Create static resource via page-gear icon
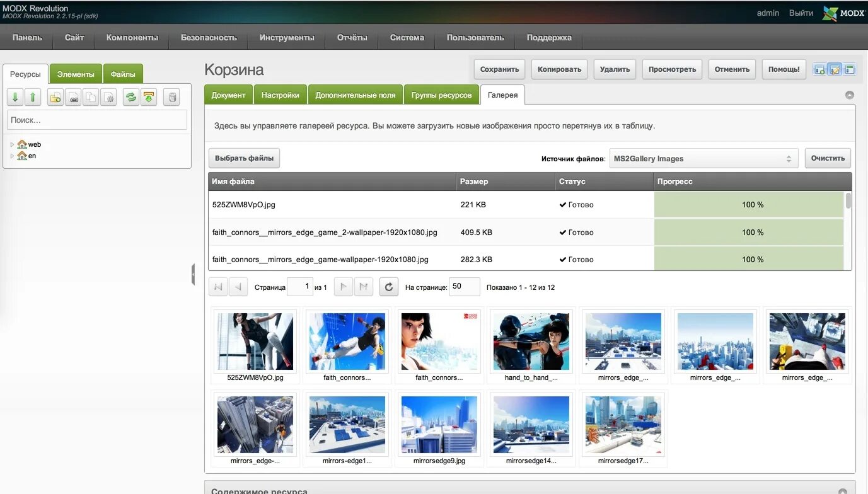The image size is (868, 494). coord(108,97)
